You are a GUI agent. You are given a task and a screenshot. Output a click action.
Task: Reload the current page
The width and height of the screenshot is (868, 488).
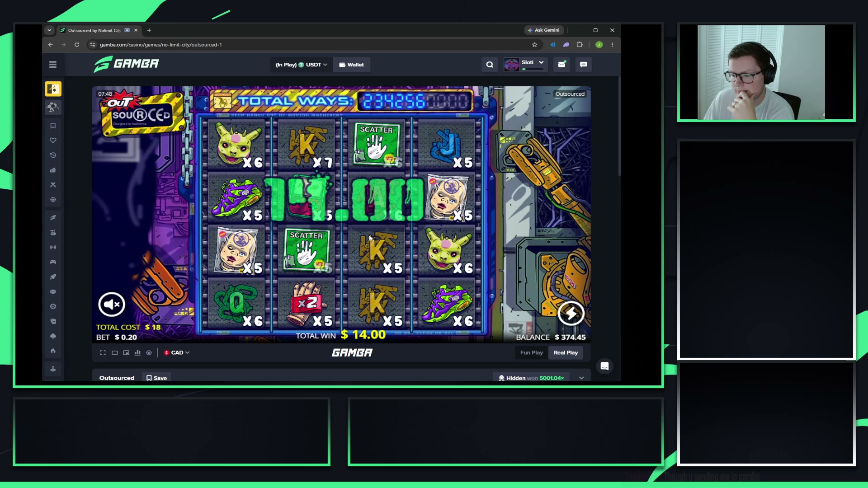click(x=77, y=45)
